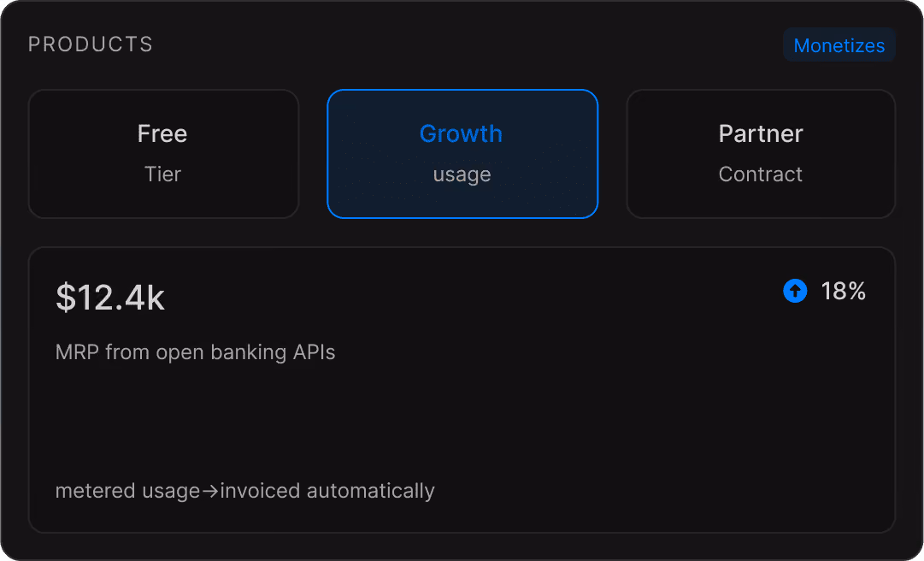The image size is (924, 561).
Task: Click the usage subtitle under Growth
Action: pyautogui.click(x=462, y=174)
